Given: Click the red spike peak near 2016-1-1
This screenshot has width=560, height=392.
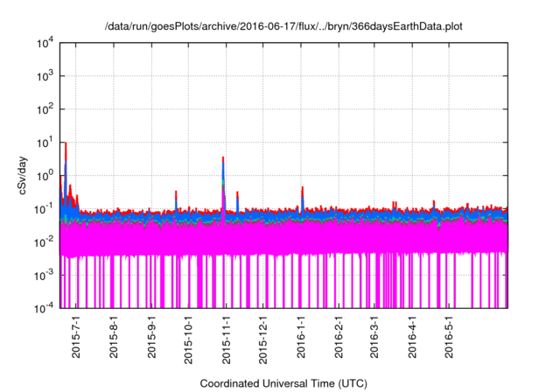Looking at the screenshot, I should [302, 188].
